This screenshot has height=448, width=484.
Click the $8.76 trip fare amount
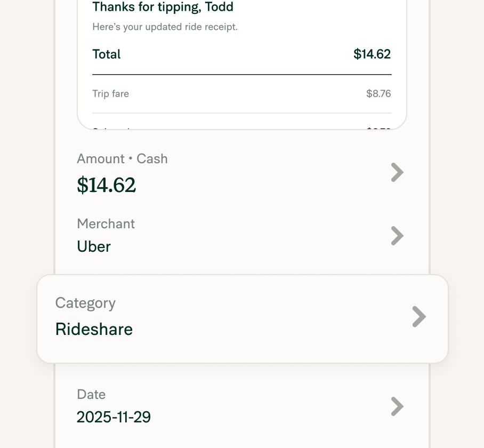378,93
